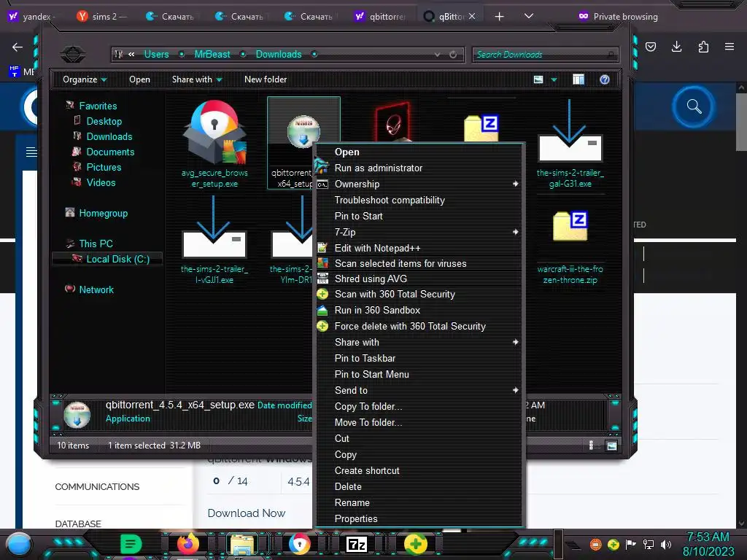Click Download Now link on webpage
747x560 pixels.
247,513
